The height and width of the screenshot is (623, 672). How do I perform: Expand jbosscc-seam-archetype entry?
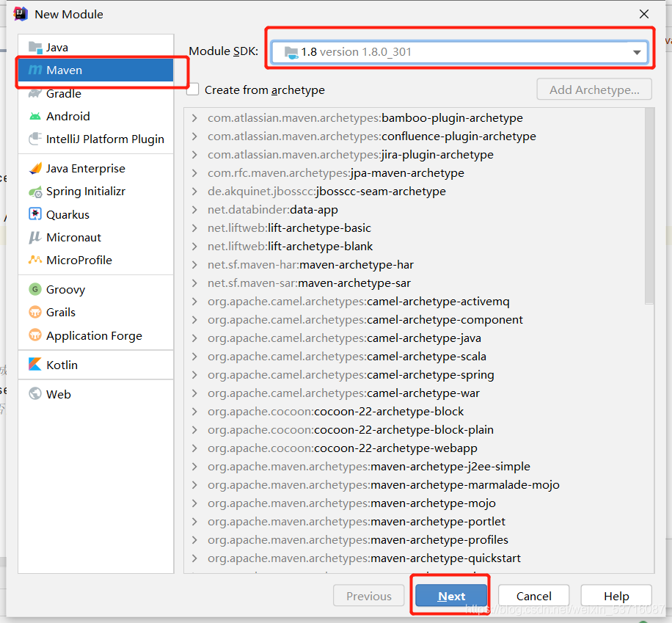[194, 192]
